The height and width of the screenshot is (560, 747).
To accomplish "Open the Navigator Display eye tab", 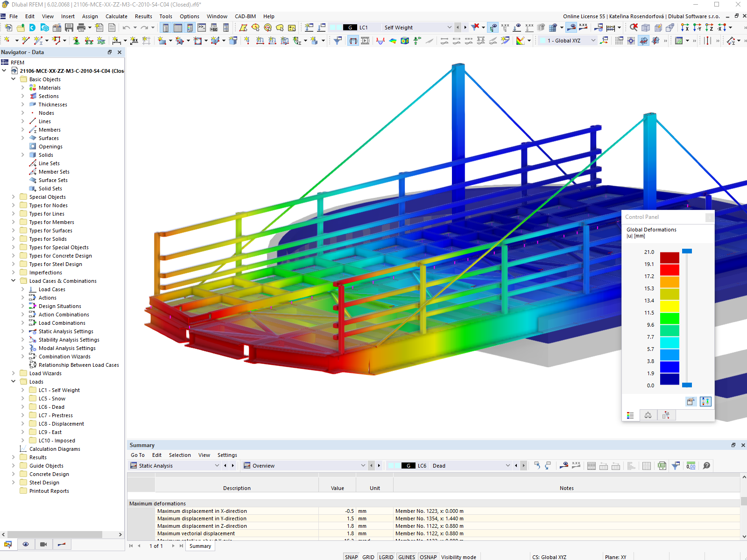I will pyautogui.click(x=26, y=544).
